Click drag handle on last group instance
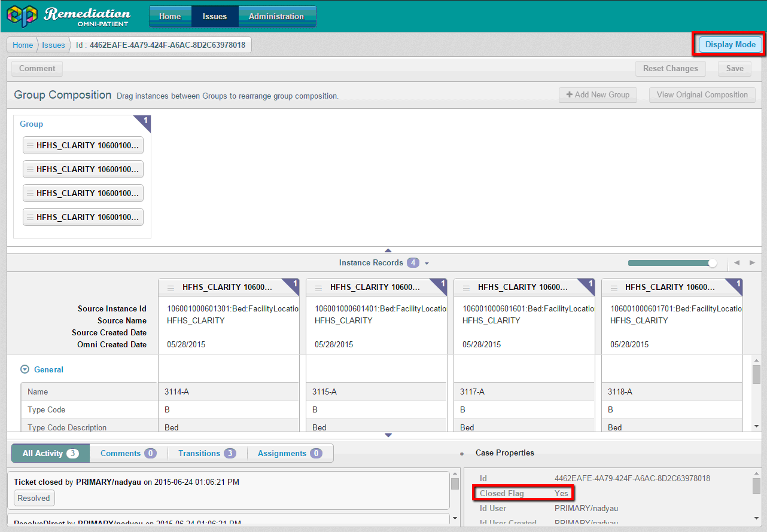 (30, 217)
